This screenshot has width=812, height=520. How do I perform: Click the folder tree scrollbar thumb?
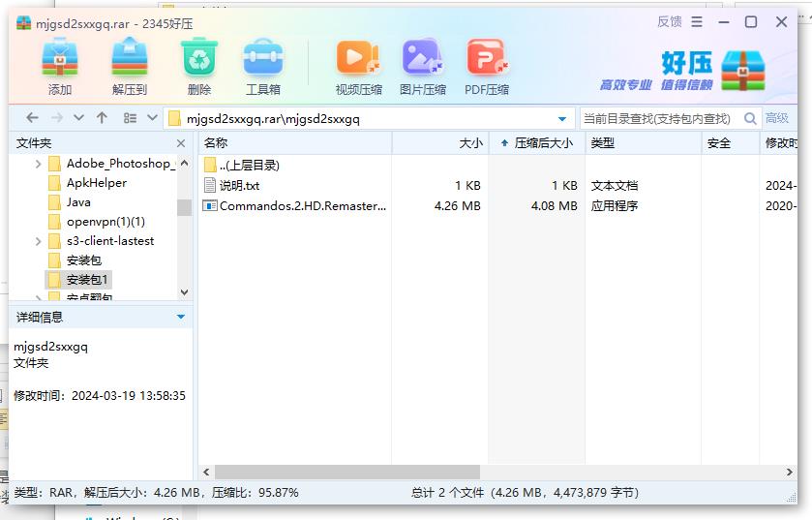point(184,207)
